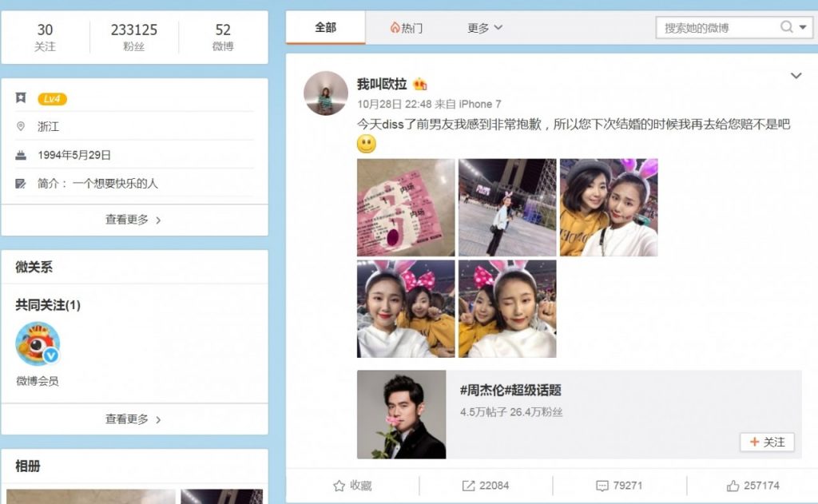Click the 周杰伦 super topic link
Screen dimensions: 818x504
pyautogui.click(x=510, y=391)
